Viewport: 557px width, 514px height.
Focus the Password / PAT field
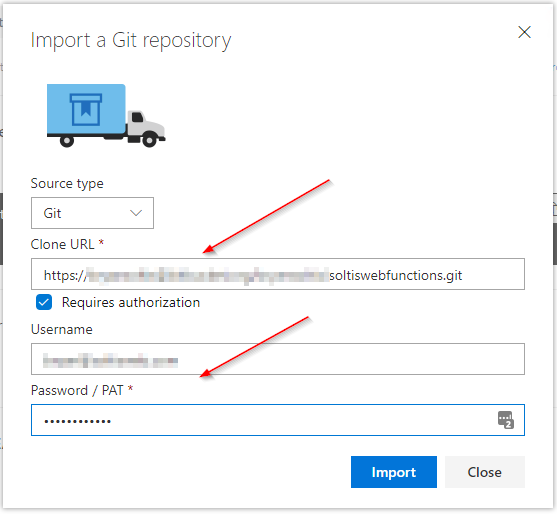278,420
